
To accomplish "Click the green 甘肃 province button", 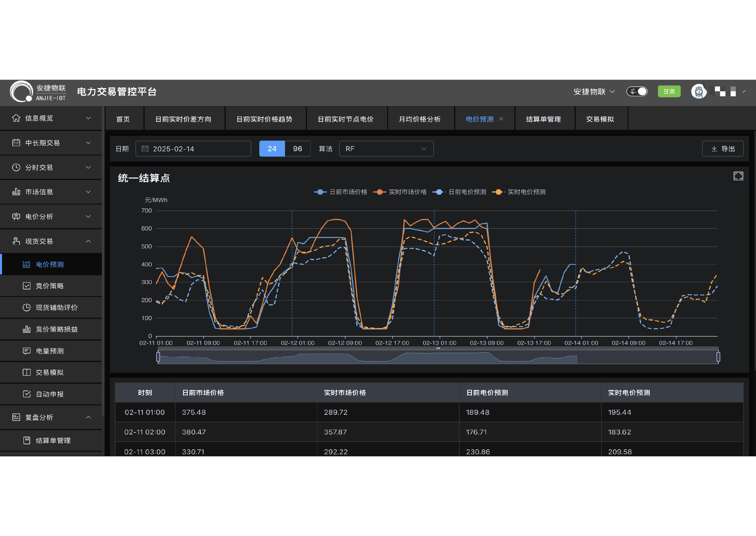I will tap(669, 91).
